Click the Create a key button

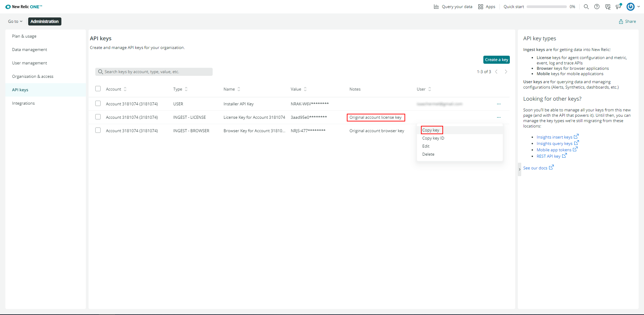tap(496, 60)
